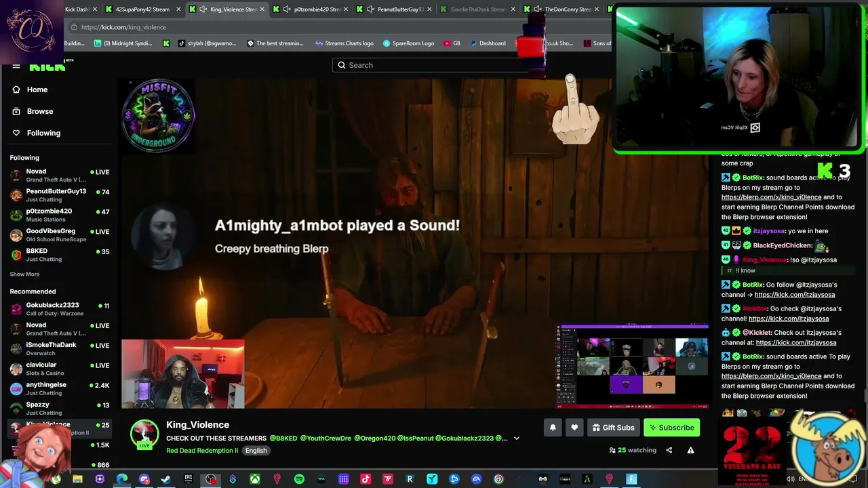Viewport: 868px width, 488px height.
Task: Open the Novad Grand Theft Auto channel in Following
Action: pos(60,176)
